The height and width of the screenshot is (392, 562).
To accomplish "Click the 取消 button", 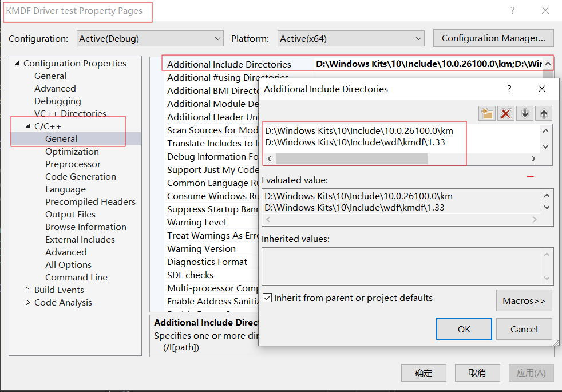I will [477, 373].
